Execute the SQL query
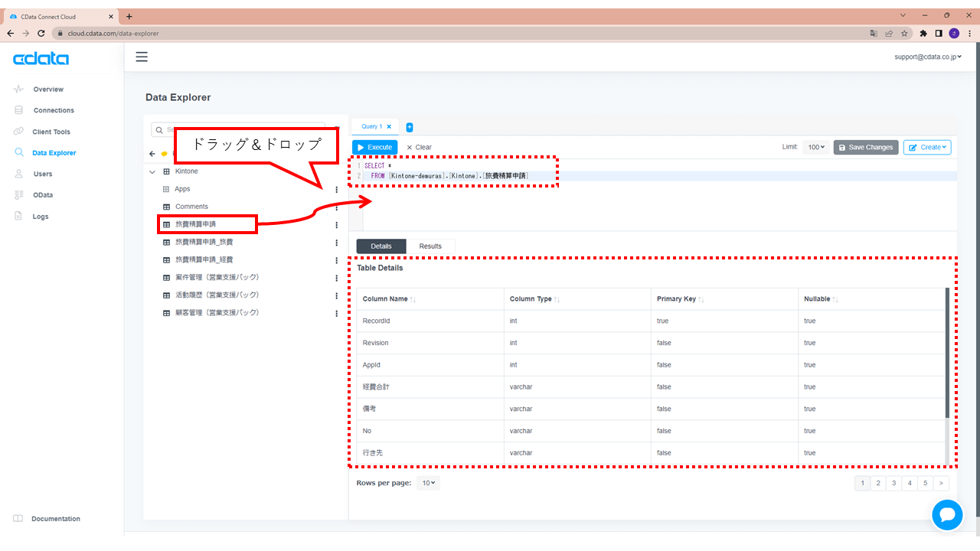Screen dimensions: 980x551 (x=375, y=147)
